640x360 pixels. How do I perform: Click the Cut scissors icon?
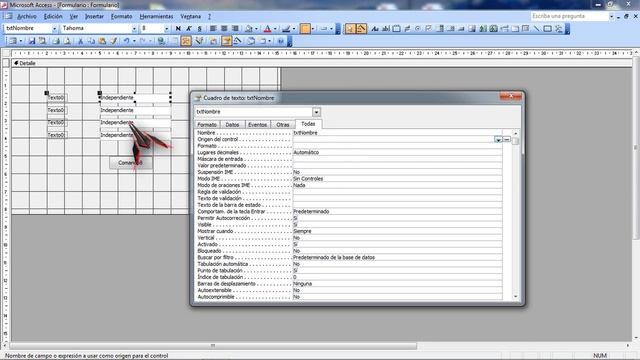click(80, 41)
